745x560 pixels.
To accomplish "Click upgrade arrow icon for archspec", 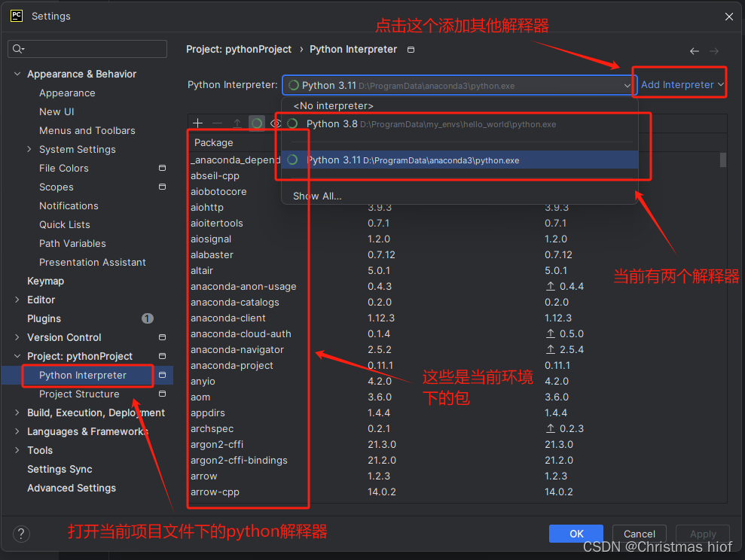I will [x=550, y=428].
